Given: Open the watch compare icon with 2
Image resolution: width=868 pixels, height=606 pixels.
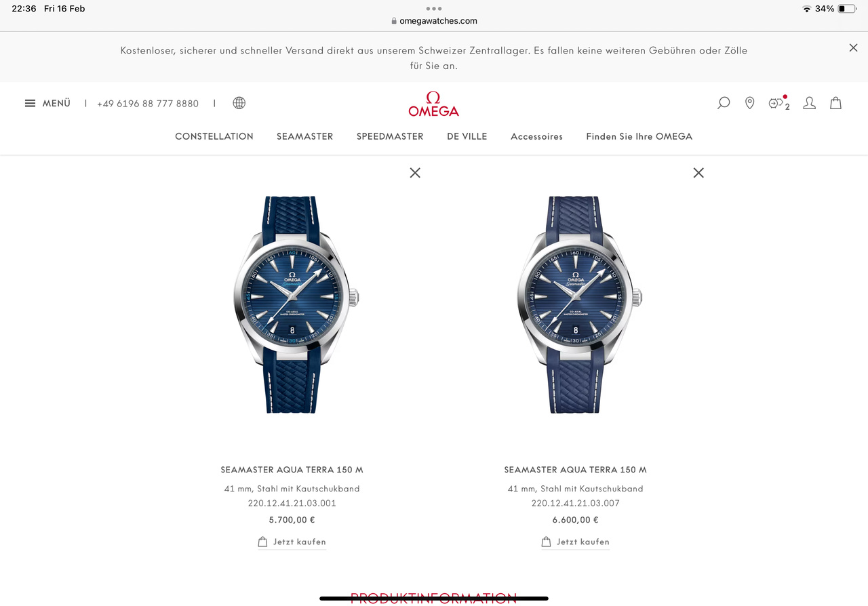Looking at the screenshot, I should [779, 103].
